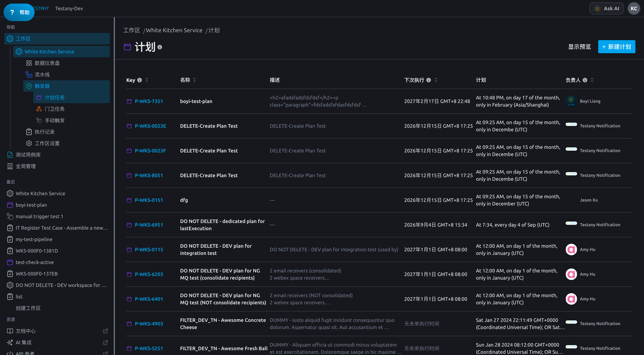Viewport: 644px width, 355px height.
Task: Open plan P-WKS-5251
Action: 149,349
